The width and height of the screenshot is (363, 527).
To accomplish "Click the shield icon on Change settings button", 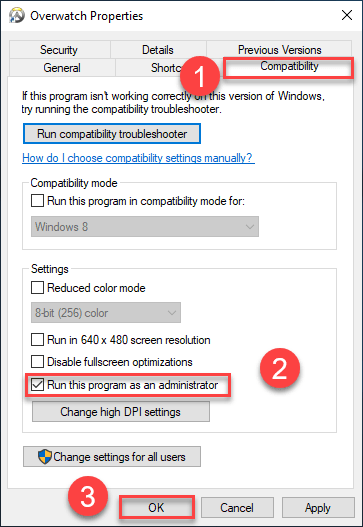I will (45, 457).
